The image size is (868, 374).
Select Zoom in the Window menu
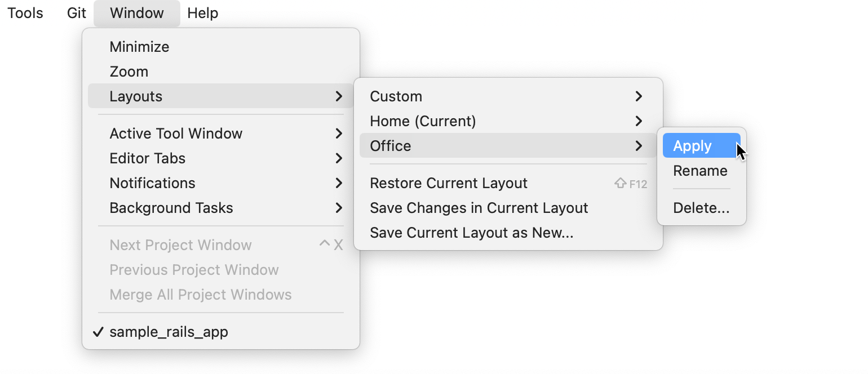click(129, 72)
